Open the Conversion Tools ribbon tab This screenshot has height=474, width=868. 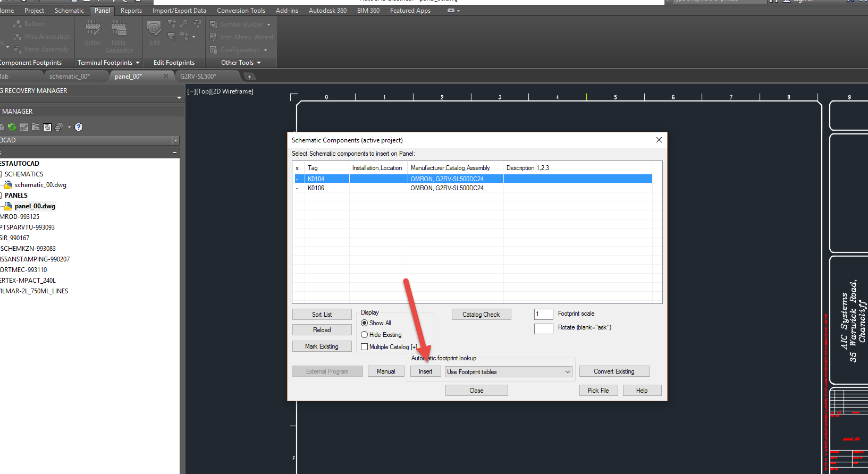point(241,11)
